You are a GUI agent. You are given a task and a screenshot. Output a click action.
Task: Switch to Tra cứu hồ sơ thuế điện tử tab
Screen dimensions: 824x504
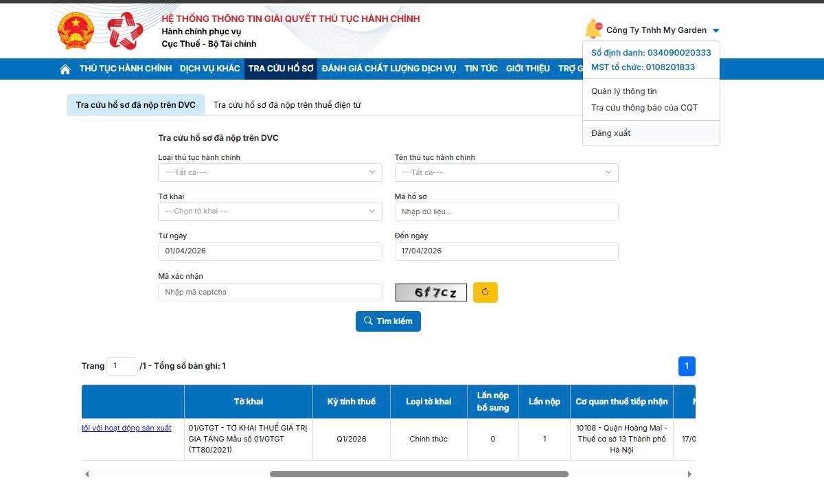pos(287,105)
